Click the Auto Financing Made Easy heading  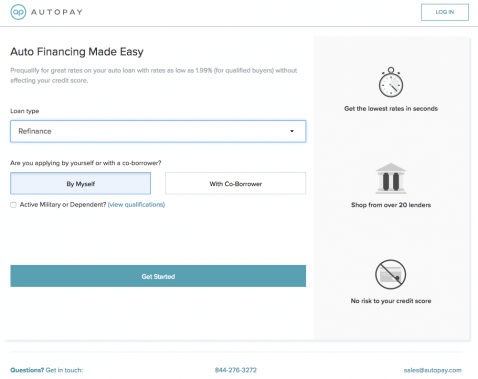77,52
